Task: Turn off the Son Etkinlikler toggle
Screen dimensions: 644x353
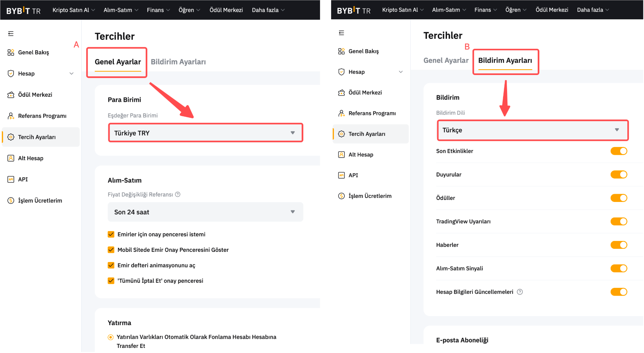Action: (x=619, y=151)
